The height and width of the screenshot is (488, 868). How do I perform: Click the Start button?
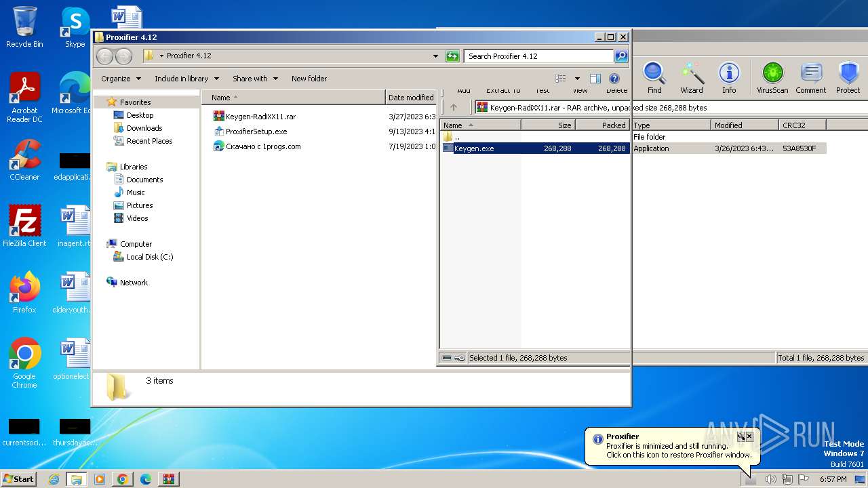(19, 479)
